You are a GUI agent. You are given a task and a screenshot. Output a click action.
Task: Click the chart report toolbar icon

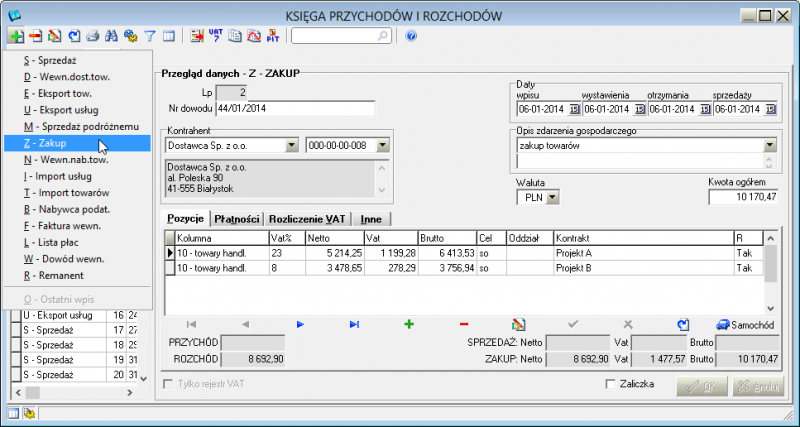[x=254, y=36]
